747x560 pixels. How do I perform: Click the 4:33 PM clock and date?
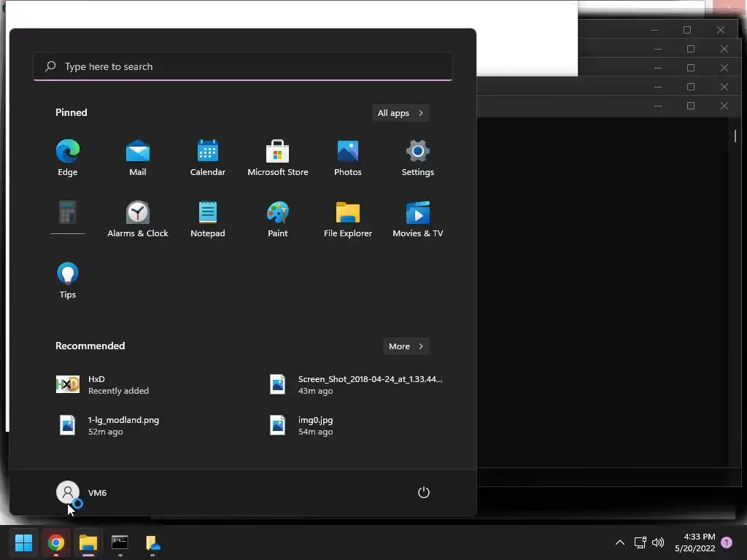pos(695,542)
